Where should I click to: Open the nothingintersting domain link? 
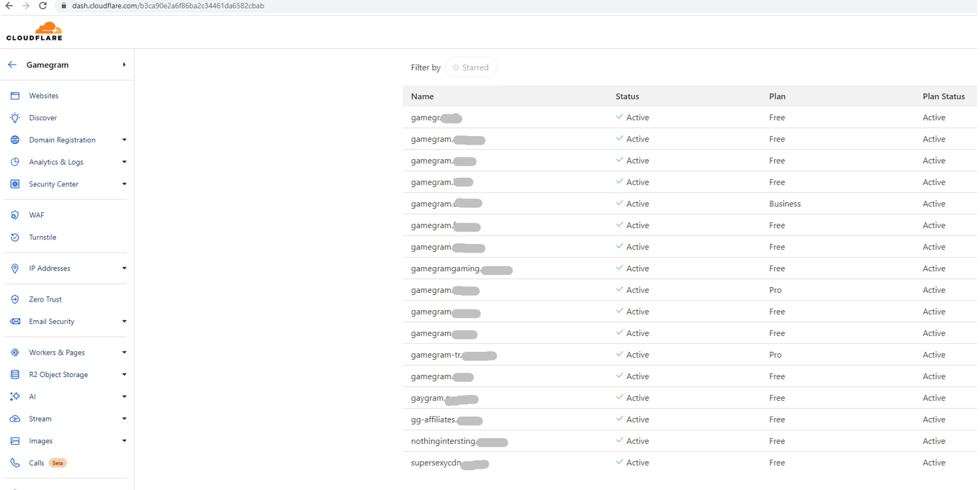[x=459, y=442]
